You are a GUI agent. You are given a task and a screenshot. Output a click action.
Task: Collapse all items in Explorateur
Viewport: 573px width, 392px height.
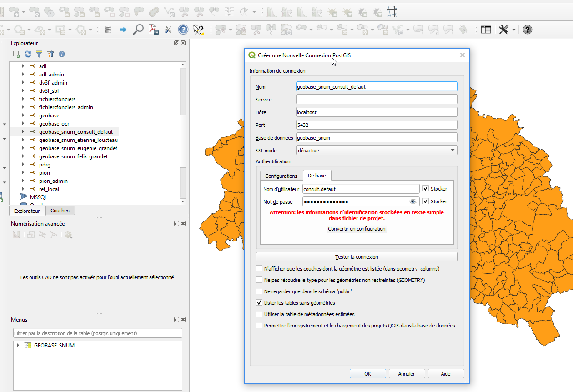(x=50, y=54)
